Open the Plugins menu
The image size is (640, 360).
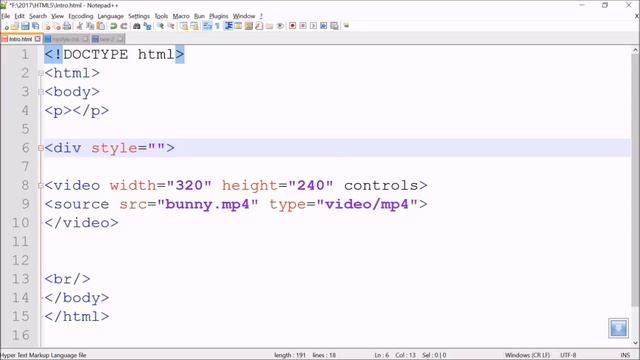[x=219, y=16]
